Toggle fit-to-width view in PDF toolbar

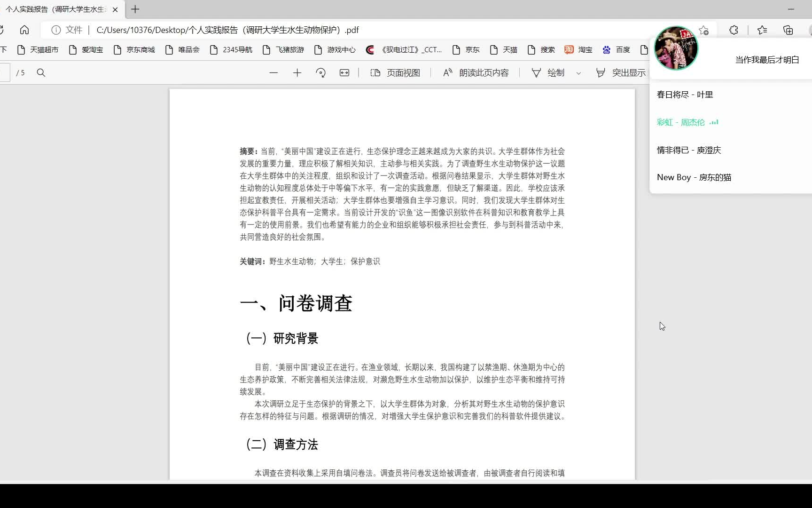click(344, 72)
